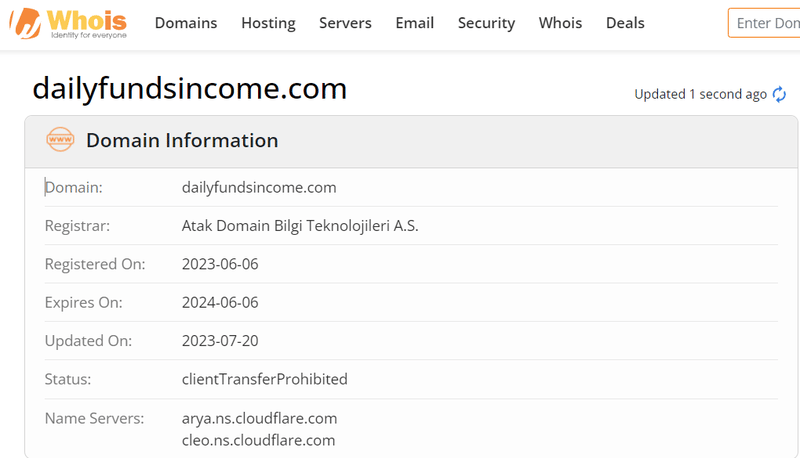Click the Updated On: label
This screenshot has width=800, height=458.
click(88, 341)
